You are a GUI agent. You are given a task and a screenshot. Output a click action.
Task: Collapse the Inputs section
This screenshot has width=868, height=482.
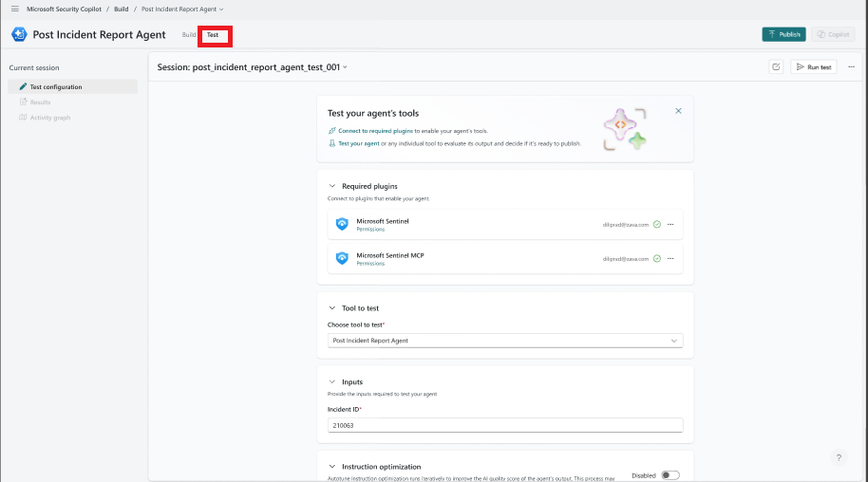(x=332, y=381)
